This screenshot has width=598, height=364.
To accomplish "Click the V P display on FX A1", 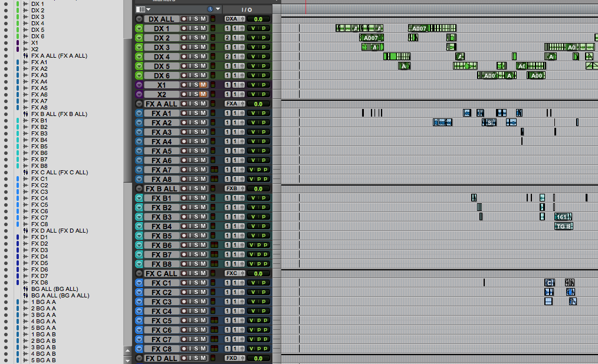I will 258,113.
